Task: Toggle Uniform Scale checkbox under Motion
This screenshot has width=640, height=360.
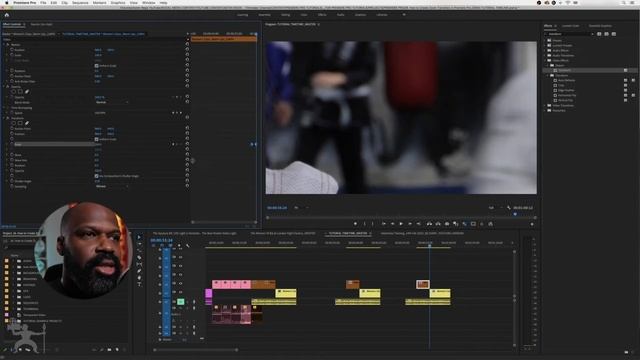Action: [x=97, y=66]
